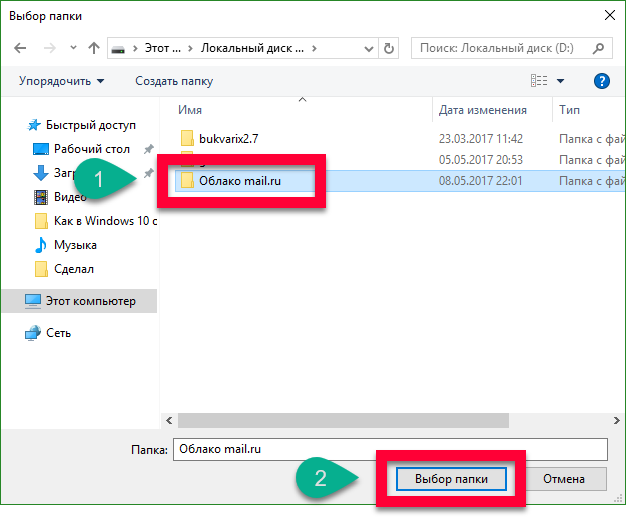Expand the address bar history dropdown
Image resolution: width=626 pixels, height=526 pixels.
(369, 48)
